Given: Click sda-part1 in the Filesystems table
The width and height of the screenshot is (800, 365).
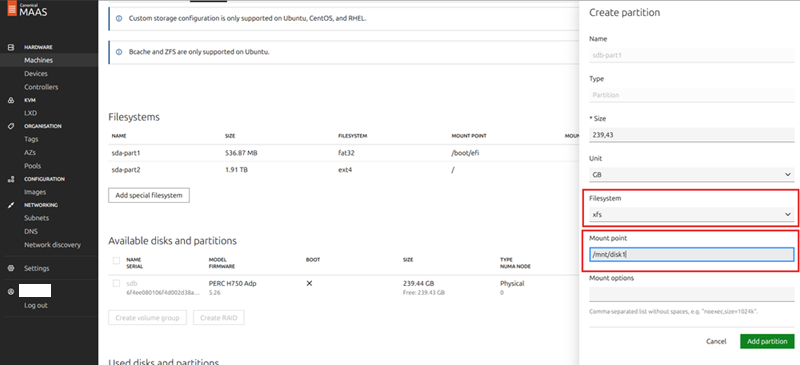Looking at the screenshot, I should (x=126, y=153).
